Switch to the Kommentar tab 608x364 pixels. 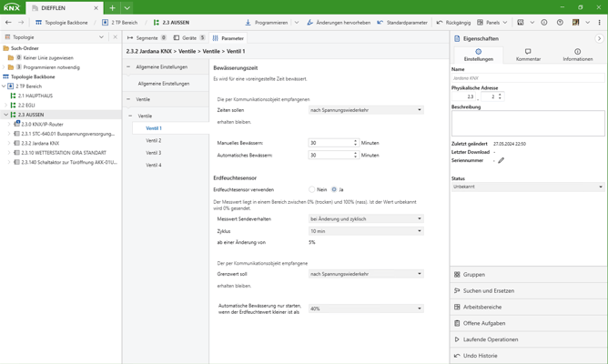point(528,55)
